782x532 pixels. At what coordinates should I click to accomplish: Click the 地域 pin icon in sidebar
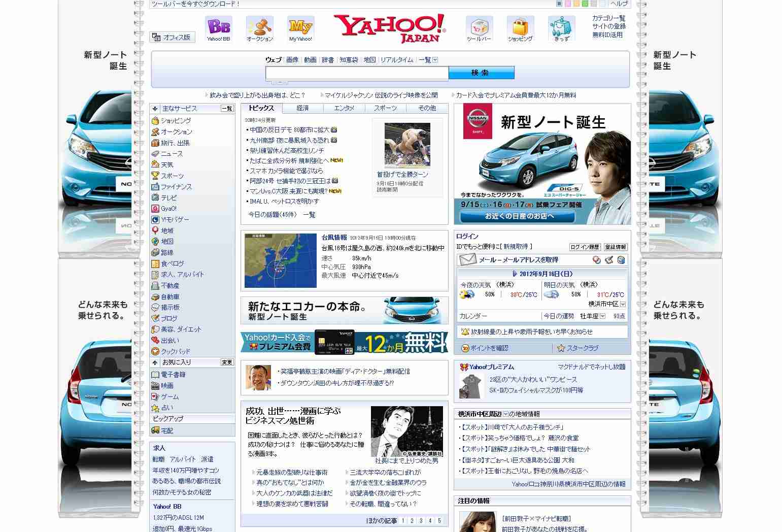point(155,230)
